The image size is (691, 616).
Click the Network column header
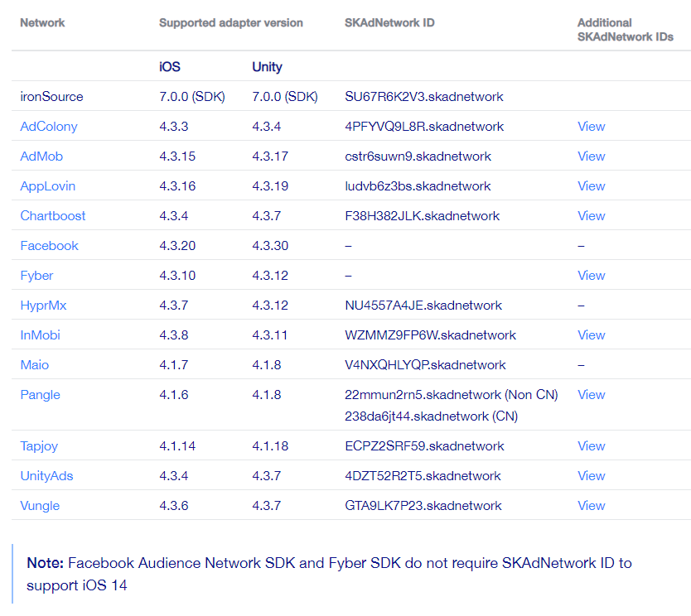(x=42, y=23)
